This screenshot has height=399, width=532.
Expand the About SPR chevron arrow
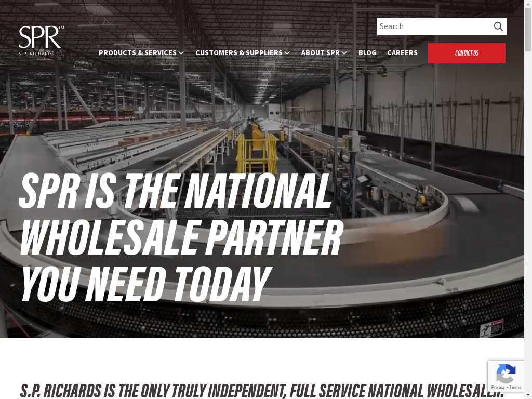pos(344,53)
